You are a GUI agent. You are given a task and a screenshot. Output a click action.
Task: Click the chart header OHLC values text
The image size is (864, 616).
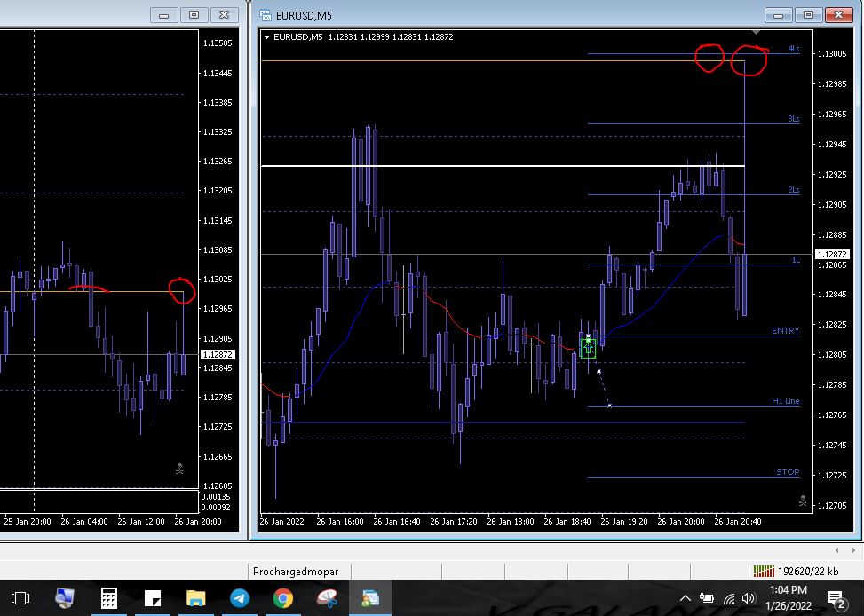(x=391, y=37)
